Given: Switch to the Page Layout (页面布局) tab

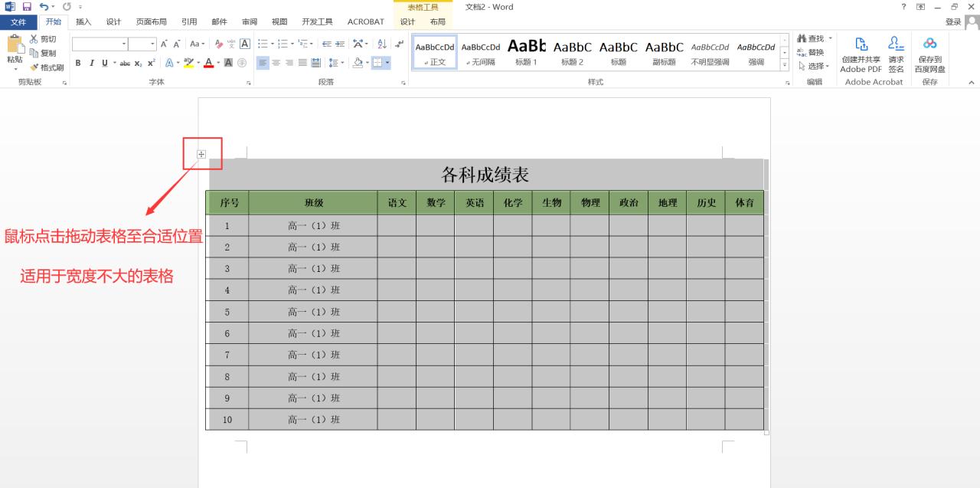Looking at the screenshot, I should [x=151, y=22].
